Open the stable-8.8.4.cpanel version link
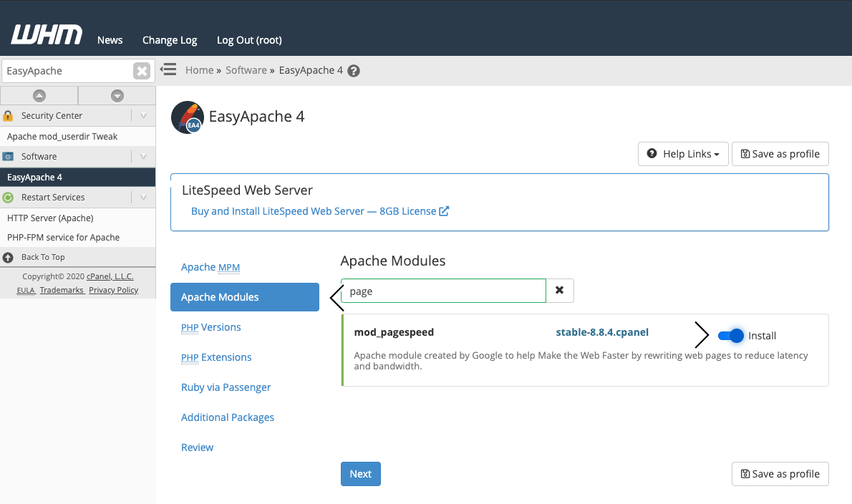 pyautogui.click(x=602, y=332)
